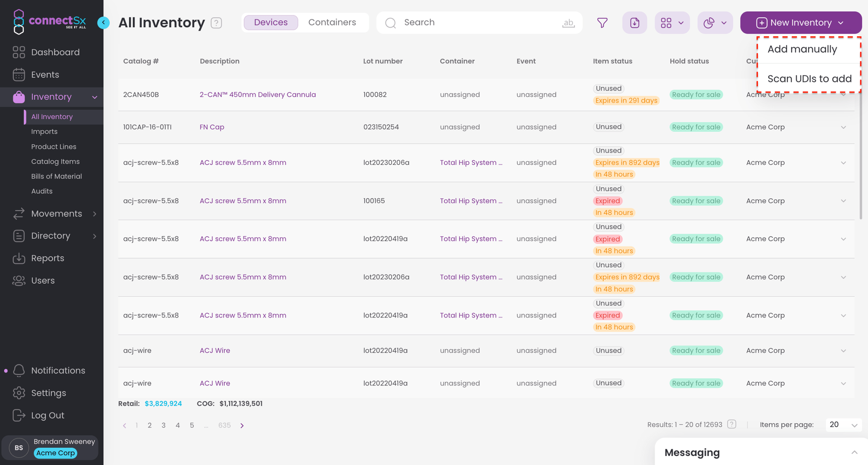Click the New Inventory button
The image size is (868, 465).
[x=801, y=22]
